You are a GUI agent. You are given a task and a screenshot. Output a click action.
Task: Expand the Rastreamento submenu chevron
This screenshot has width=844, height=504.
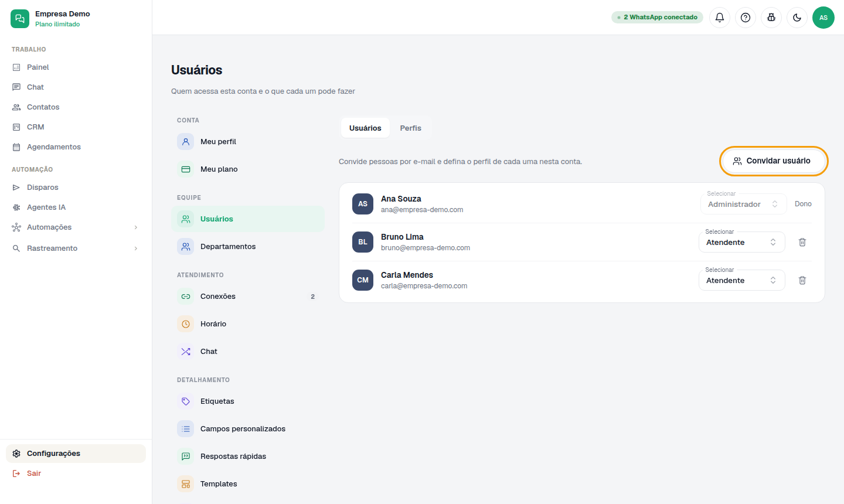tap(136, 248)
